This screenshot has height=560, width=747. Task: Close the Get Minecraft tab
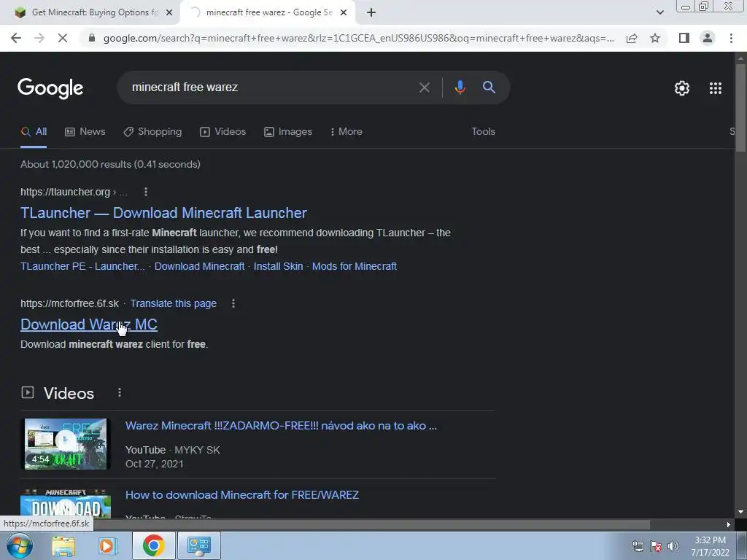click(169, 12)
